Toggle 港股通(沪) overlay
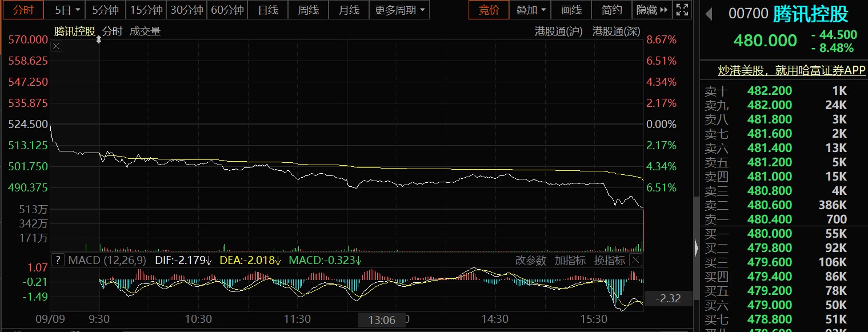This screenshot has height=332, width=868. coord(558,31)
